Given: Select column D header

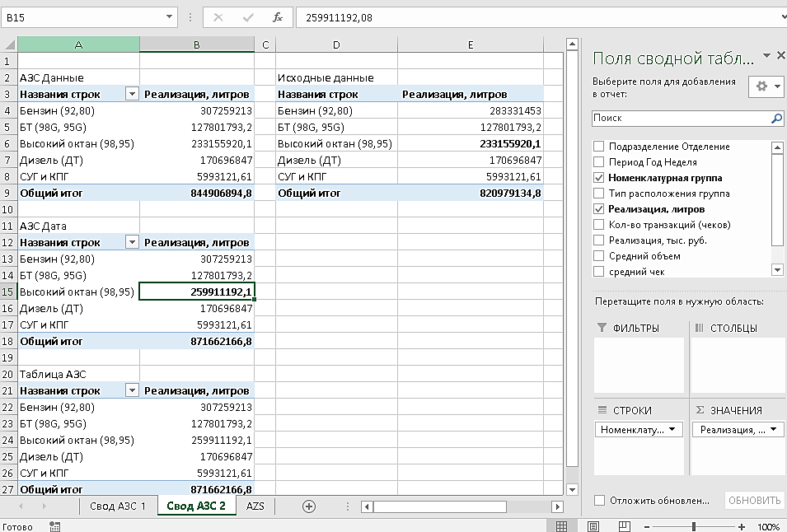Looking at the screenshot, I should coord(336,44).
